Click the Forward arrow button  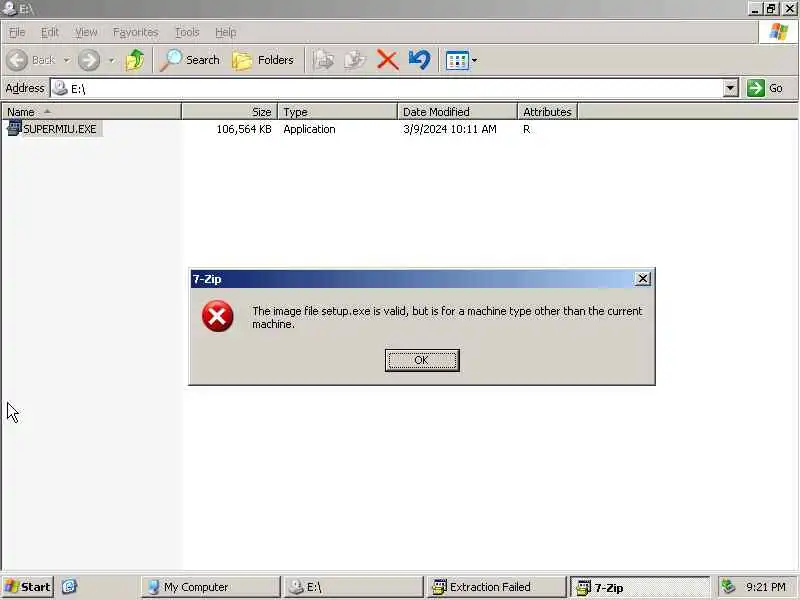tap(89, 60)
